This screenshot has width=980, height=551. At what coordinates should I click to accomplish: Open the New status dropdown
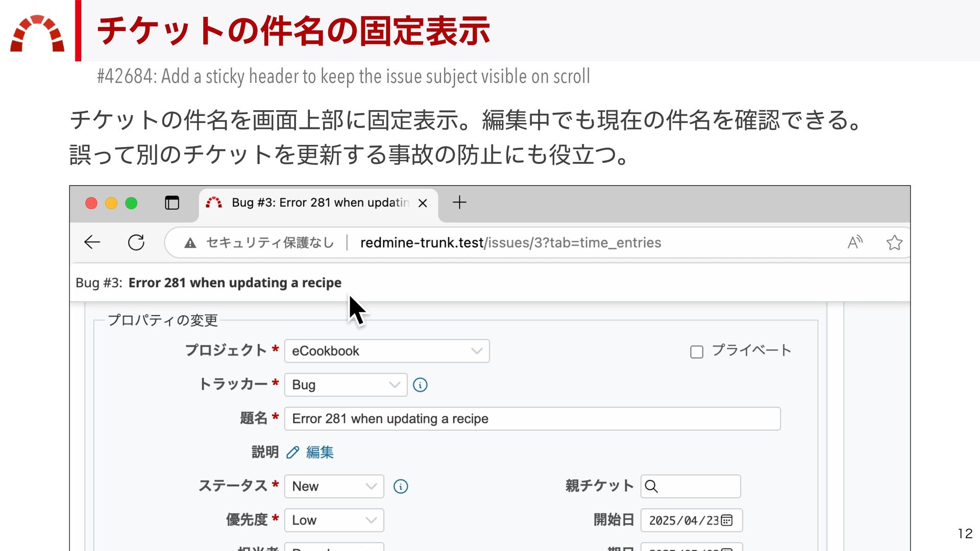334,487
